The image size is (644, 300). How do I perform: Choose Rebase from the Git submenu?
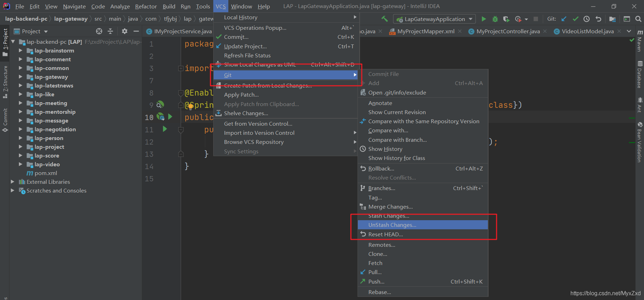423,292
